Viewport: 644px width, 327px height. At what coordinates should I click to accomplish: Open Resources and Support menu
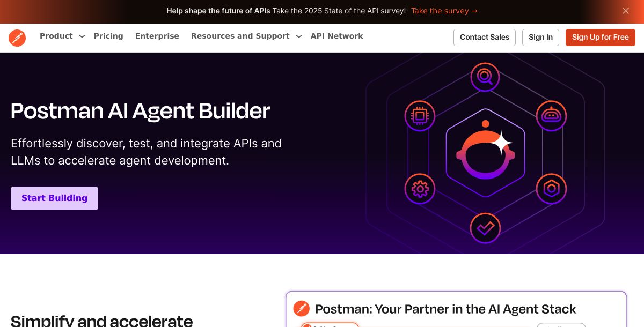tap(240, 36)
